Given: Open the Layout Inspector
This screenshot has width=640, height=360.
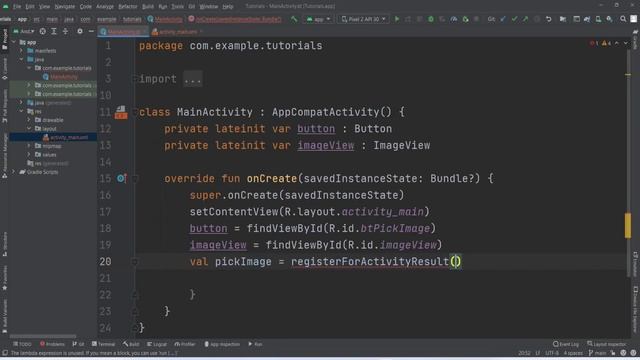Looking at the screenshot, I should pyautogui.click(x=607, y=344).
